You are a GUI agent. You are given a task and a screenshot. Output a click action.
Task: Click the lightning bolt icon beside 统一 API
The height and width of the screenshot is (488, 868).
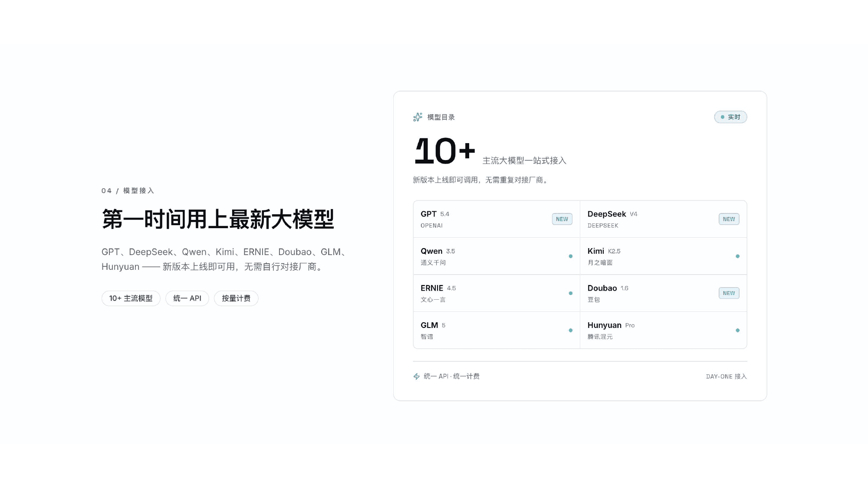pyautogui.click(x=417, y=377)
